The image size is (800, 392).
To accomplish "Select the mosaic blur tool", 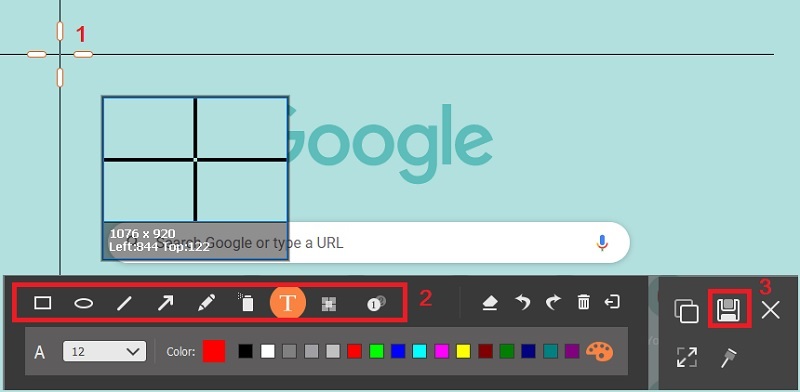I will pyautogui.click(x=329, y=304).
